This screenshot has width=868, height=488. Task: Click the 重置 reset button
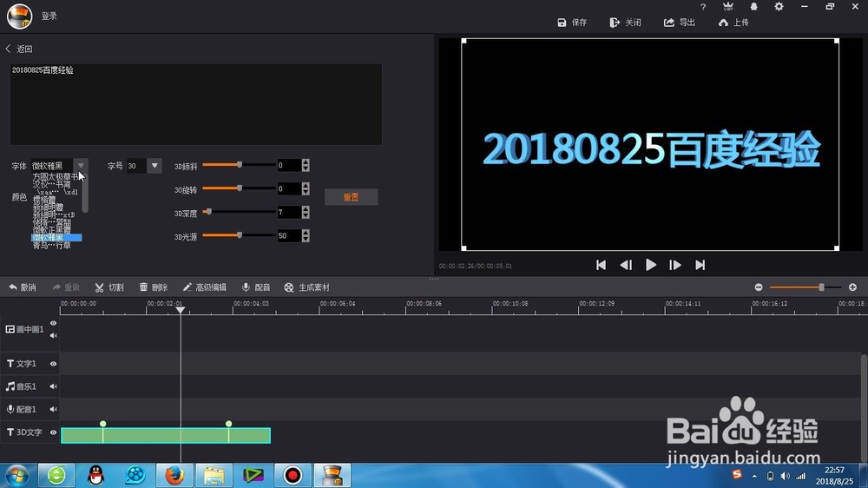pyautogui.click(x=351, y=196)
